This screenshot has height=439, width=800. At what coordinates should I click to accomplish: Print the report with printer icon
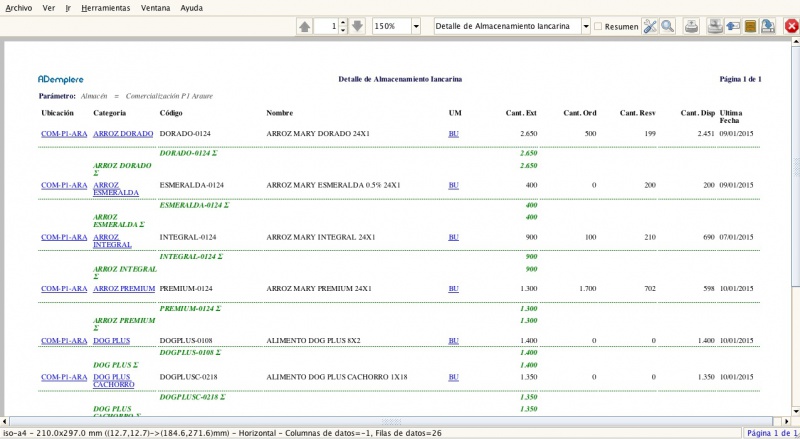(691, 26)
